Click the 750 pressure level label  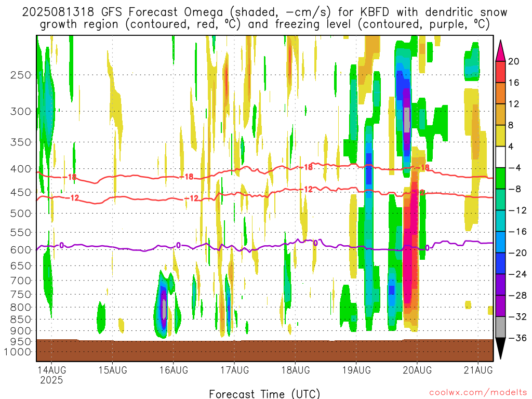pyautogui.click(x=21, y=295)
